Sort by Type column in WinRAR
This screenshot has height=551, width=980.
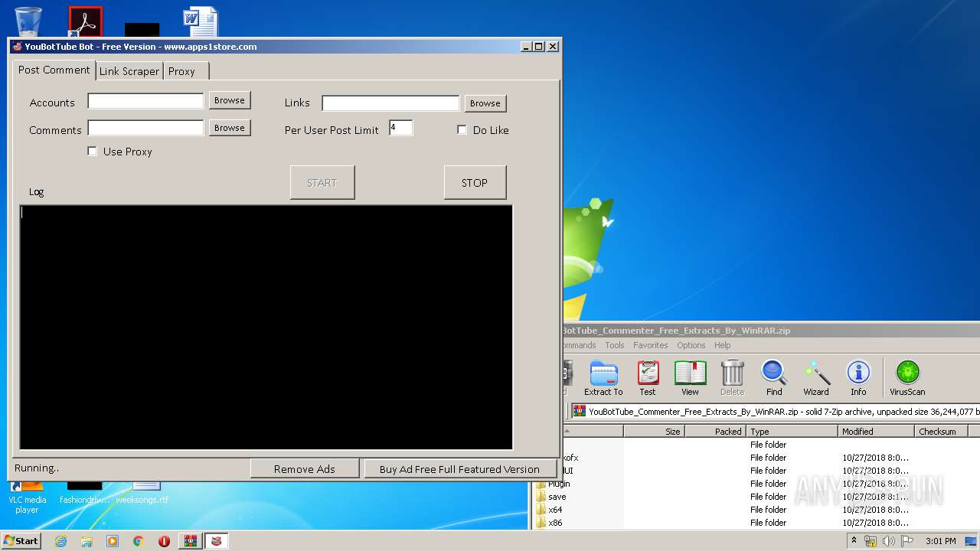[x=792, y=432]
